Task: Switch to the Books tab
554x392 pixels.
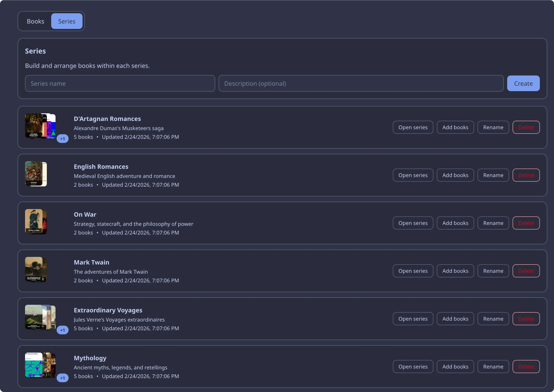Action: click(x=35, y=21)
